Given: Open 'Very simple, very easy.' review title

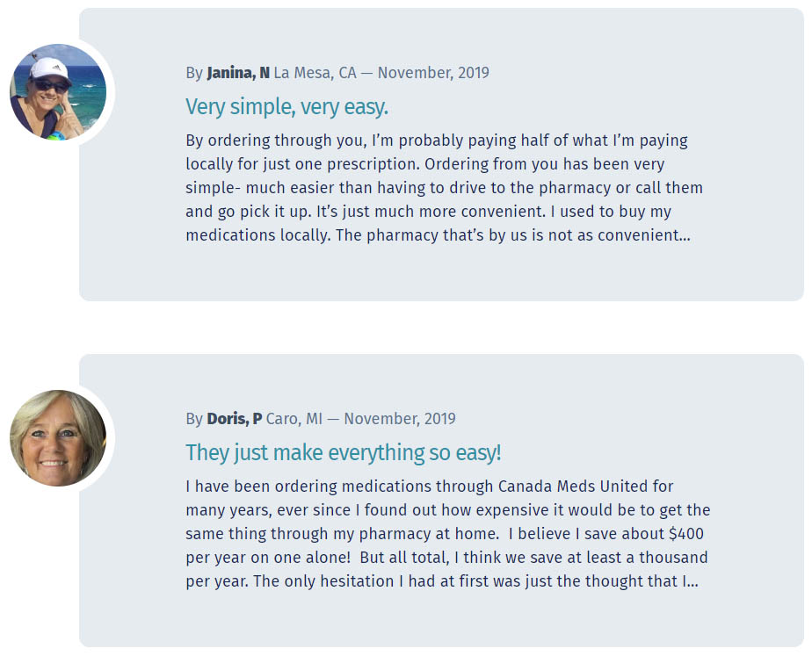Looking at the screenshot, I should (286, 107).
